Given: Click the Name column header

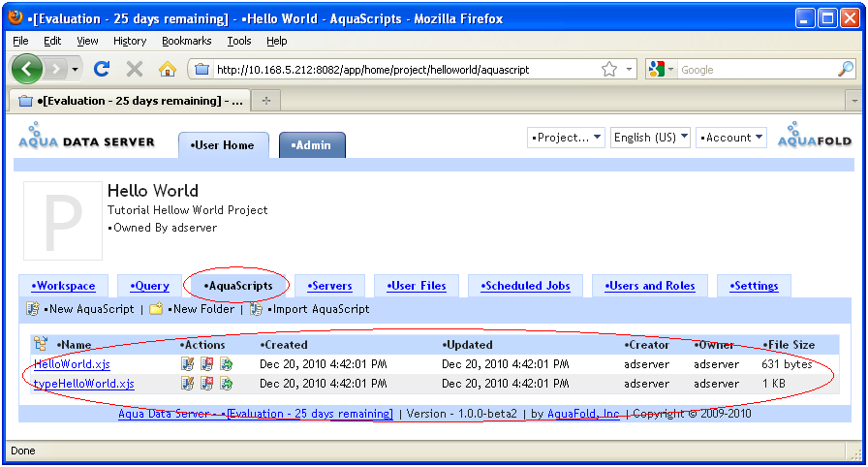Looking at the screenshot, I should 74,345.
